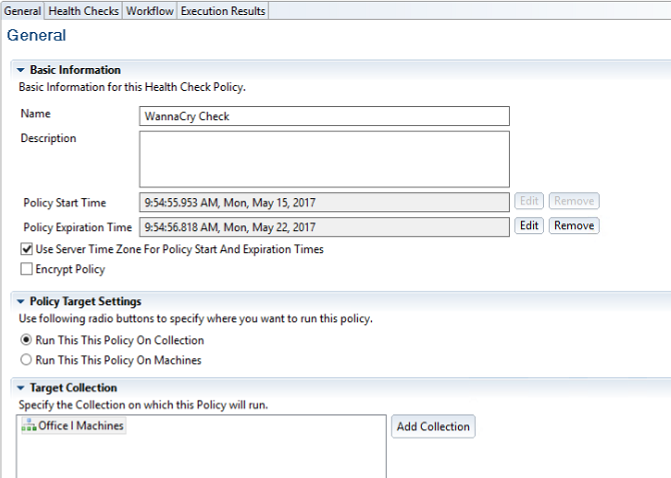Select the Office I Machines collection entry
671x478 pixels.
(x=73, y=426)
